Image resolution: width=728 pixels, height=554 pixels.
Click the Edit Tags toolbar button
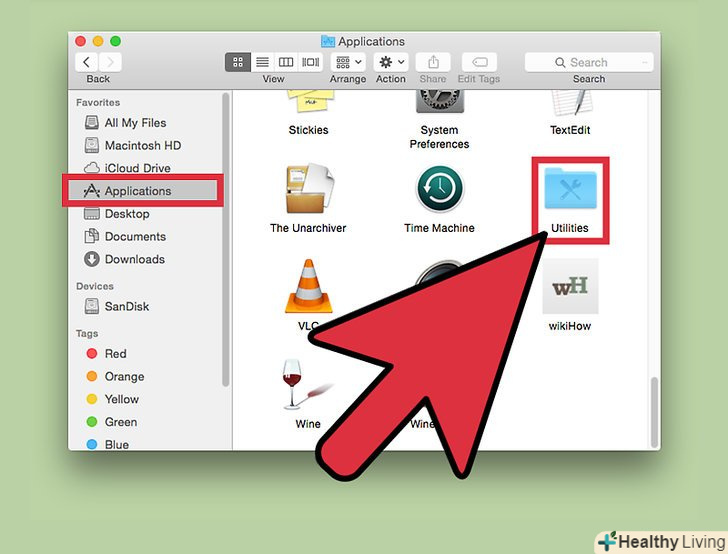[480, 62]
